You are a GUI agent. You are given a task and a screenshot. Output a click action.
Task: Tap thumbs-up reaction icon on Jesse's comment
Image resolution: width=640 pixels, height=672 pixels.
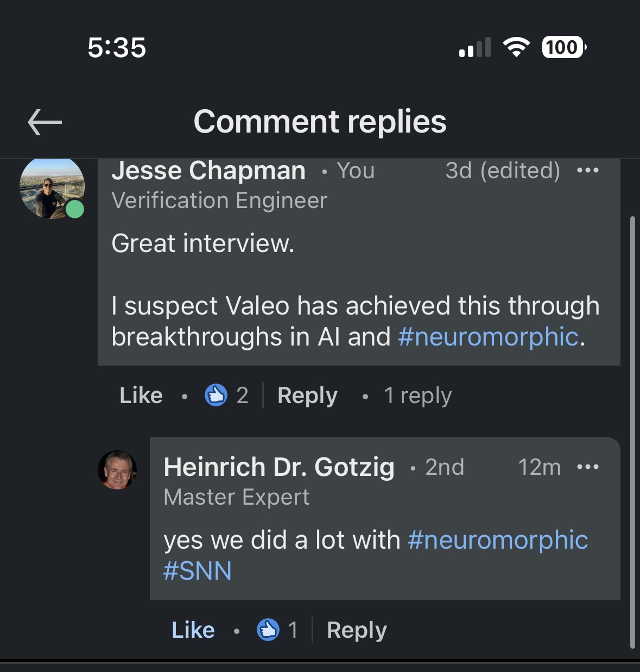[216, 395]
